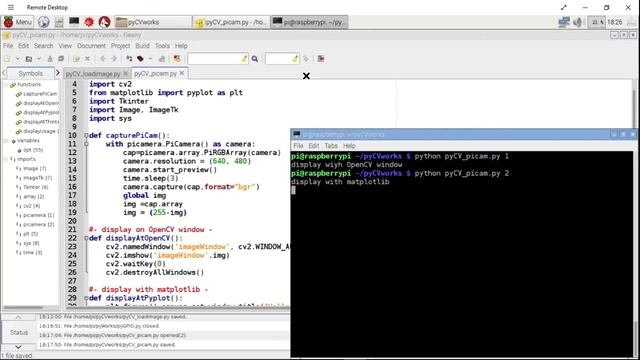Click the Compile toolbar icon

(129, 59)
